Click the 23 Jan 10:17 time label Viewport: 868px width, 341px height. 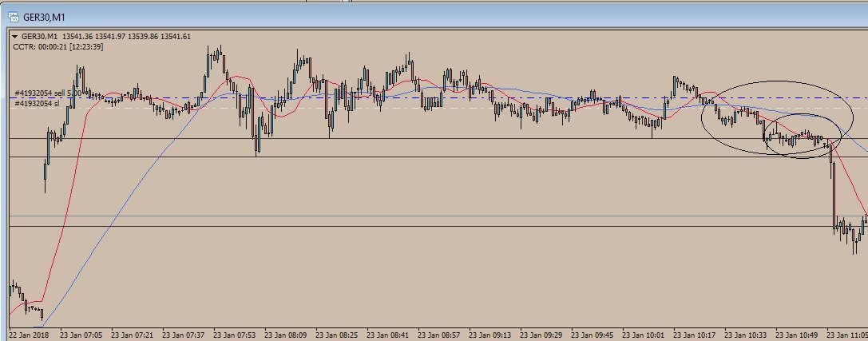pos(694,335)
